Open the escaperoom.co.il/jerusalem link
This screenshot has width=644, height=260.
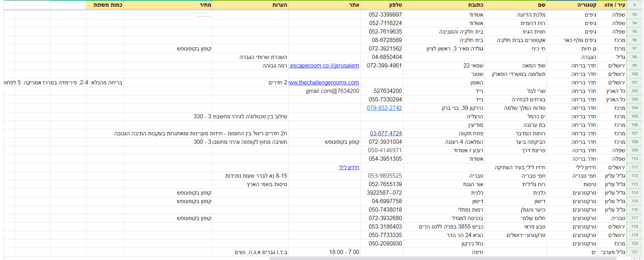(x=324, y=66)
